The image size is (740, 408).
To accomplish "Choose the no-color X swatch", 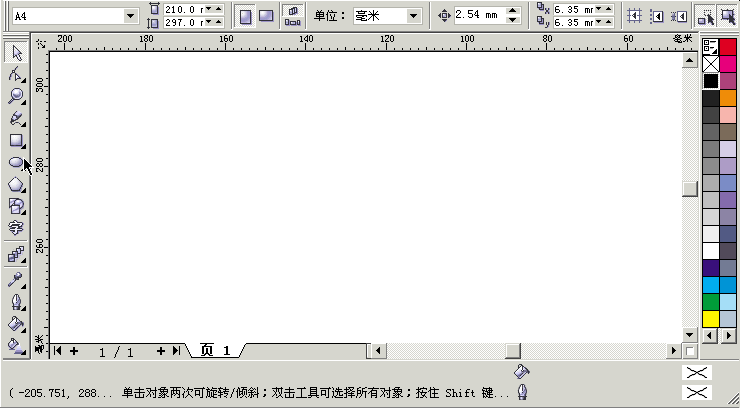I will click(x=710, y=64).
